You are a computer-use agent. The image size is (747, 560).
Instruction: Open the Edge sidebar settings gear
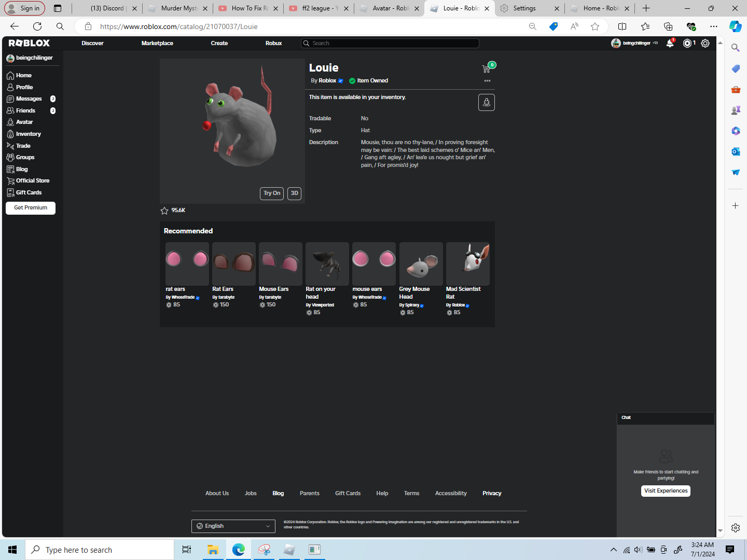click(x=736, y=528)
